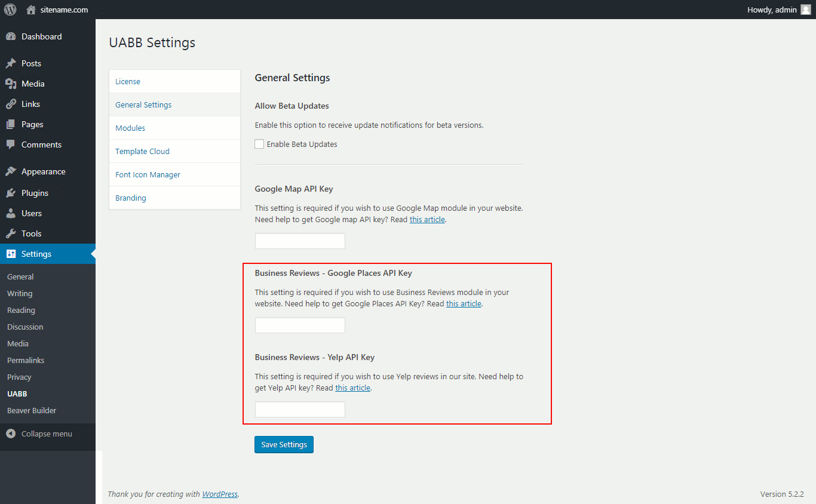Click the Plugins plug icon
The height and width of the screenshot is (504, 816).
[11, 193]
